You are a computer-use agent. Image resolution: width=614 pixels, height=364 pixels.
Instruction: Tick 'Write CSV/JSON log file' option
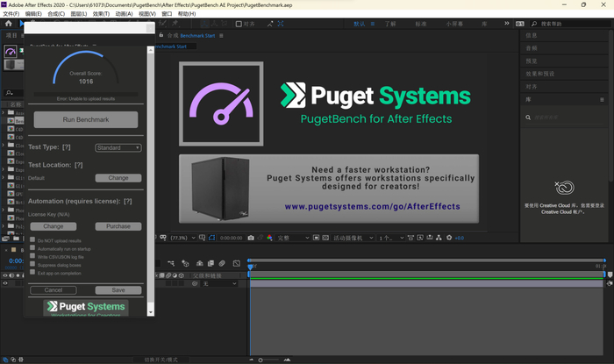33,255
